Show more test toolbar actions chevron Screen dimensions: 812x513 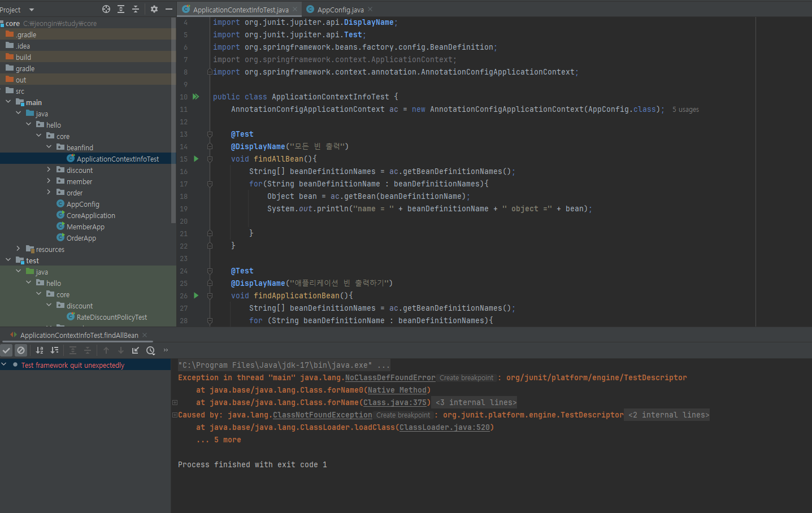[166, 350]
